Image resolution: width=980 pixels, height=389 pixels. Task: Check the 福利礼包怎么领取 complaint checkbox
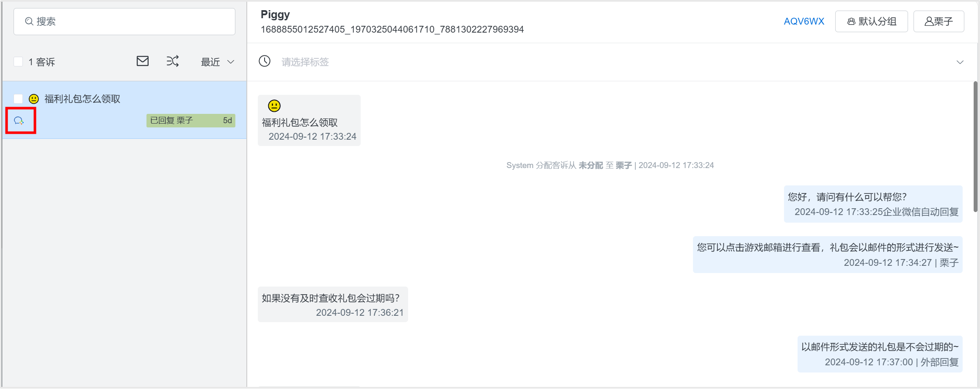pos(18,99)
